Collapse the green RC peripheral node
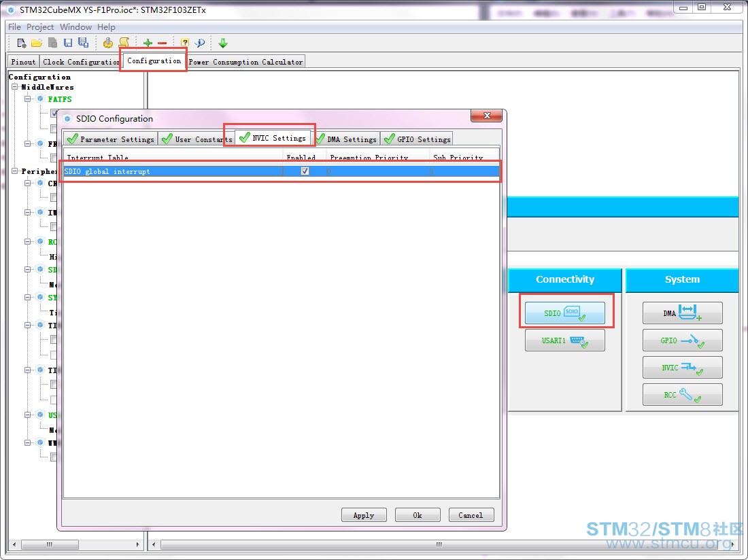 coord(28,241)
